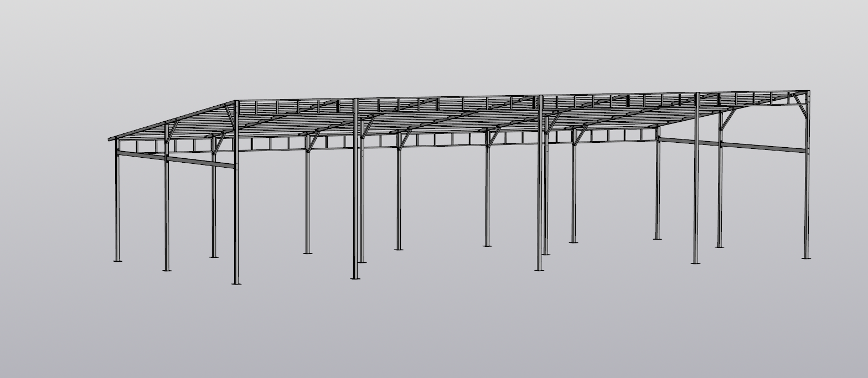
Task: Click the base plate of the leftmost column
Action: coord(117,260)
